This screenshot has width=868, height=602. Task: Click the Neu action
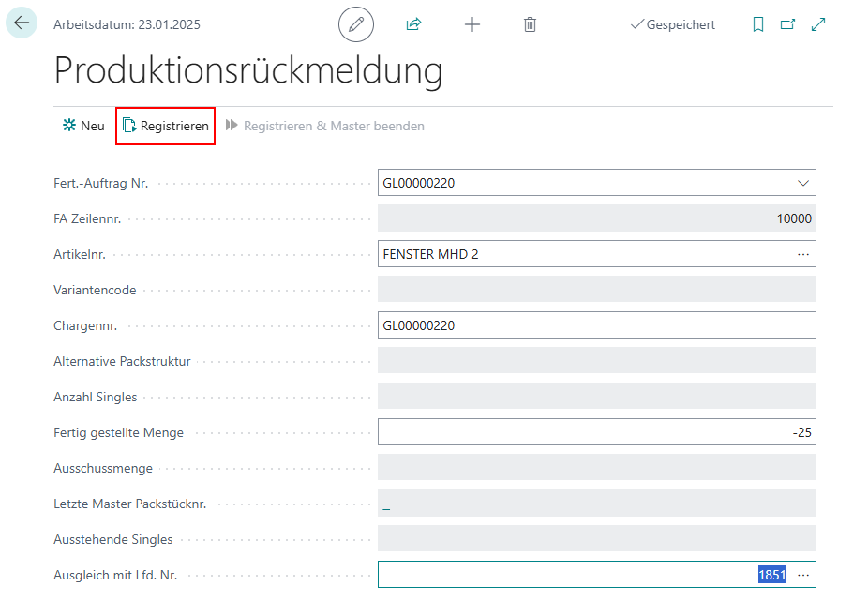click(x=83, y=126)
